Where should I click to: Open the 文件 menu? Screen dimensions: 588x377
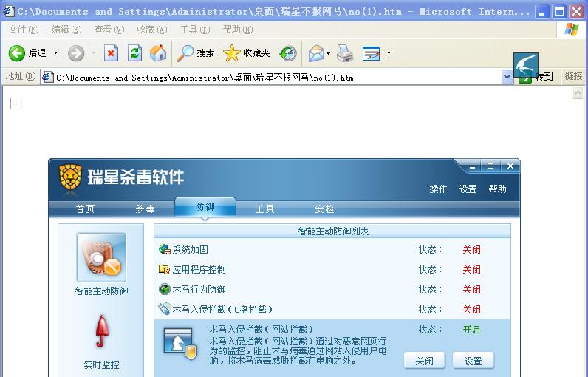tap(23, 30)
